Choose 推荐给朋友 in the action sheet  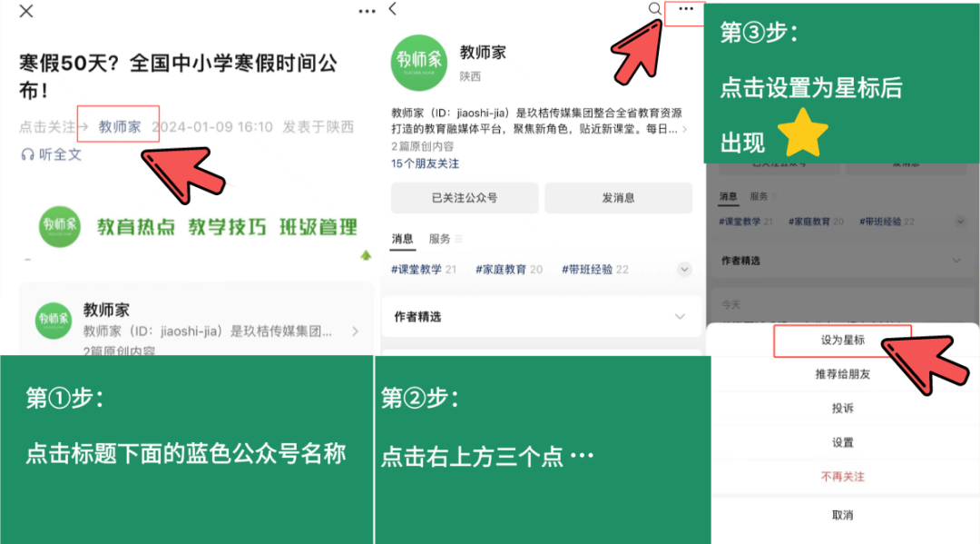pyautogui.click(x=841, y=373)
